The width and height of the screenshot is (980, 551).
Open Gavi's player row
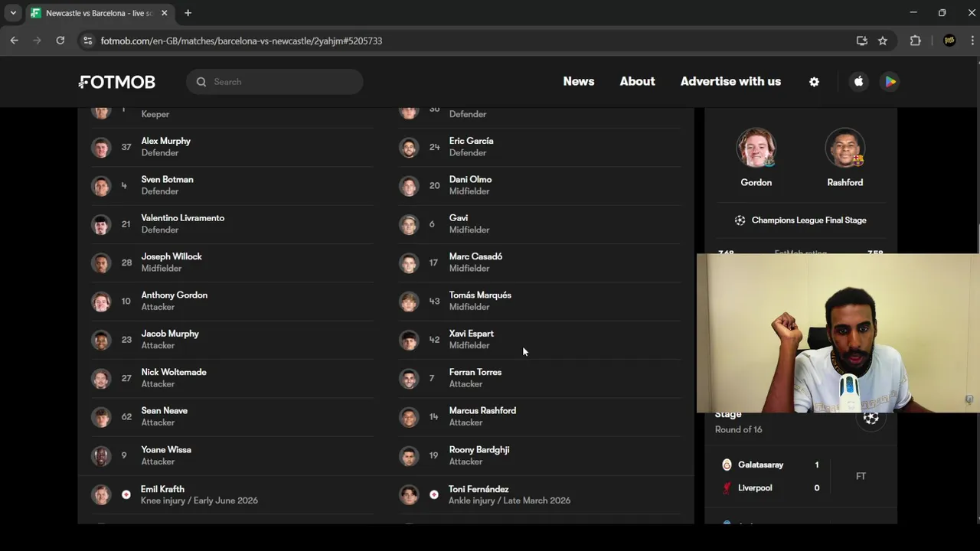pos(541,224)
